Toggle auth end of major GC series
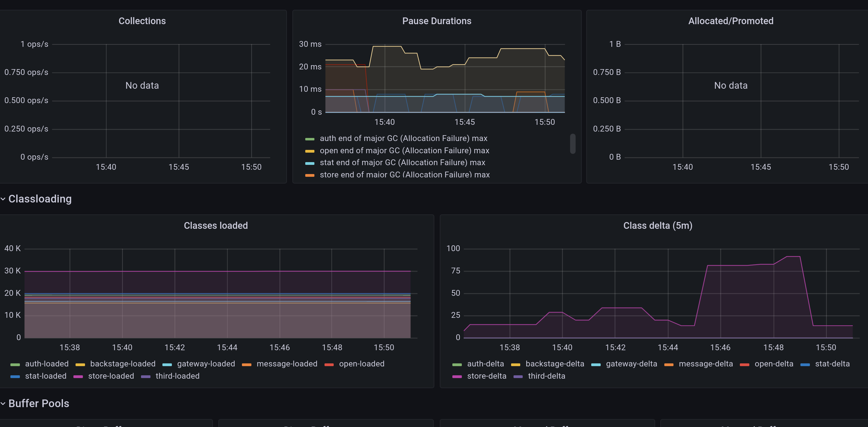 tap(403, 139)
